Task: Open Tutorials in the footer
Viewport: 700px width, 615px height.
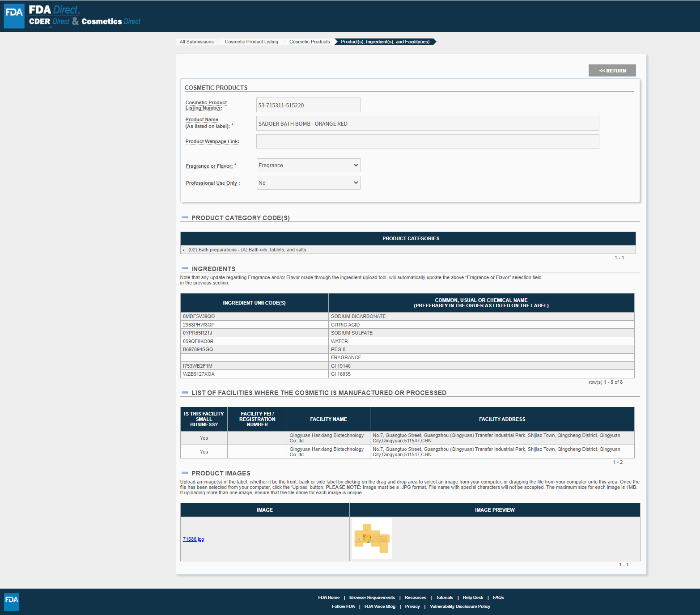Action: click(x=444, y=598)
